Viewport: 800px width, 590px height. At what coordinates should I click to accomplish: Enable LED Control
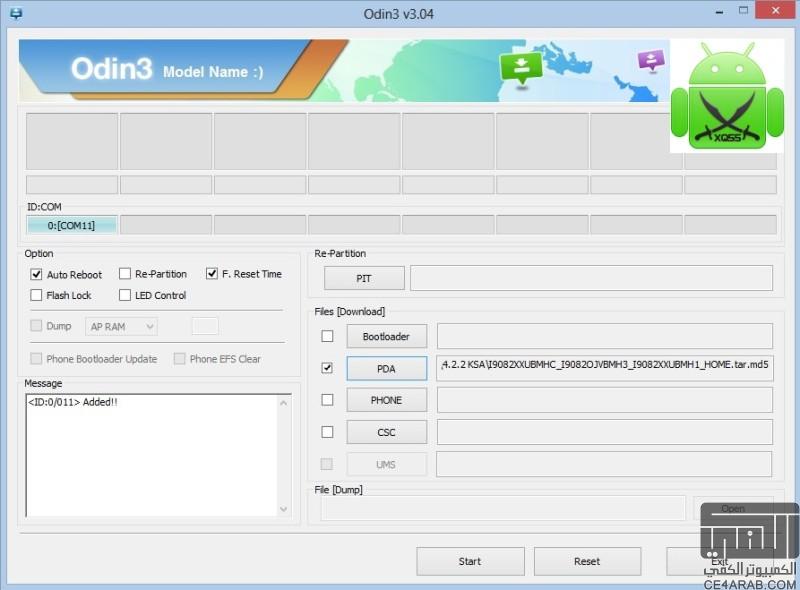[125, 295]
